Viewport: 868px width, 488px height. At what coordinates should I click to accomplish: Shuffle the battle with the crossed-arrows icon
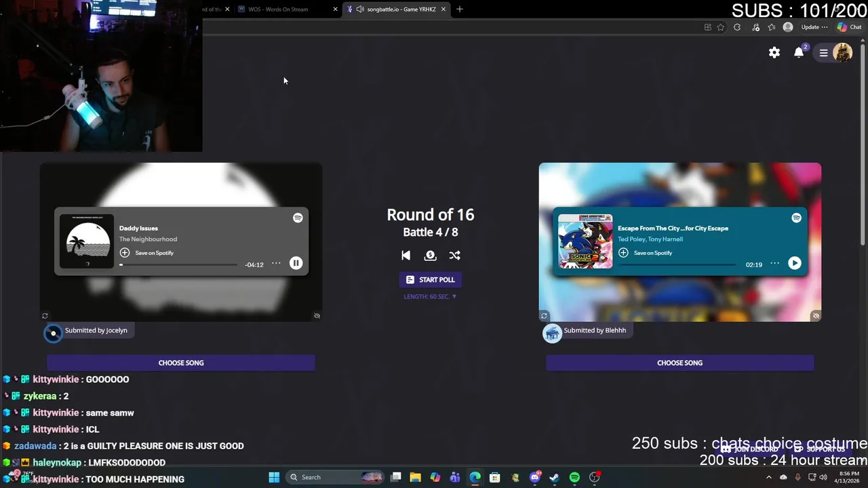454,256
